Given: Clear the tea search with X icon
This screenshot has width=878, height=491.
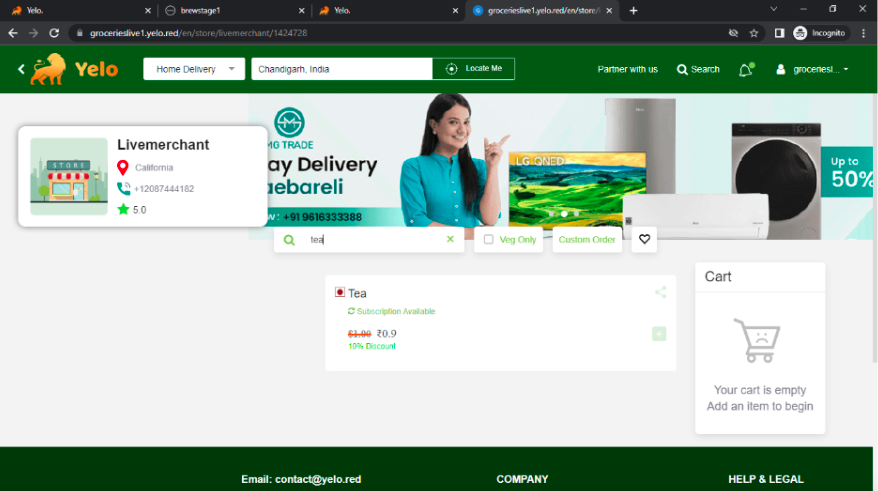Looking at the screenshot, I should [x=450, y=240].
